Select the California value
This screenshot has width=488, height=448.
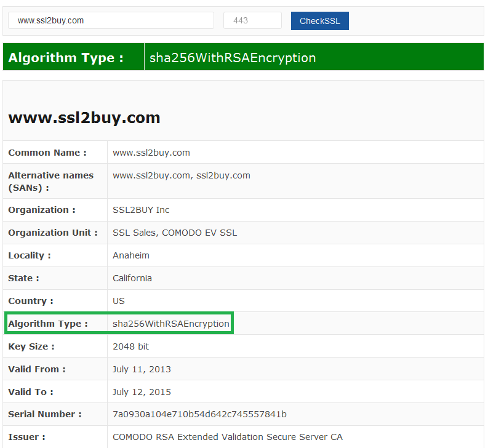(132, 278)
